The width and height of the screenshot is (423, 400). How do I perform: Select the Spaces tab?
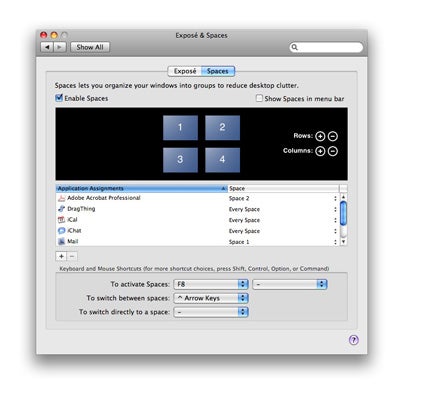coord(218,71)
